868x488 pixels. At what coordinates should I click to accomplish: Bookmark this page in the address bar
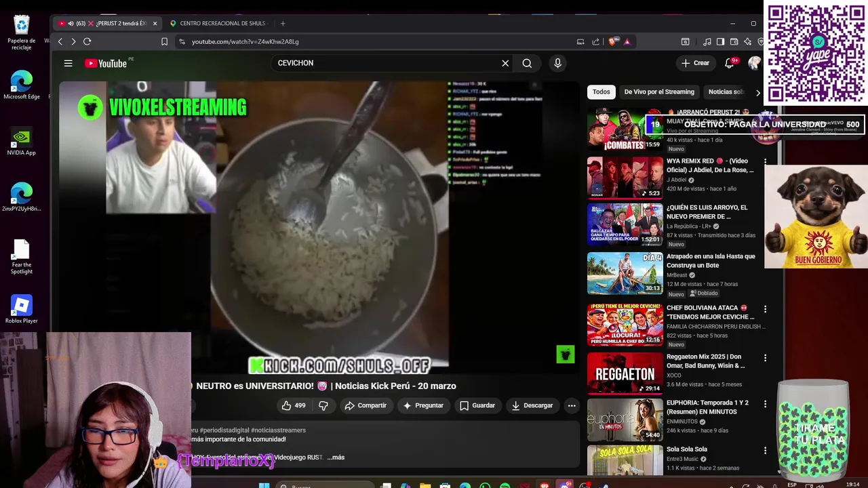pyautogui.click(x=164, y=41)
